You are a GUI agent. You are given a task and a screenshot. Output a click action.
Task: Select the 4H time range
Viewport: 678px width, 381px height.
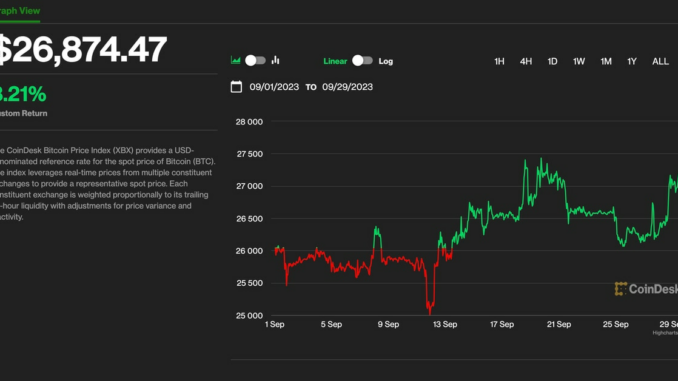pos(526,61)
